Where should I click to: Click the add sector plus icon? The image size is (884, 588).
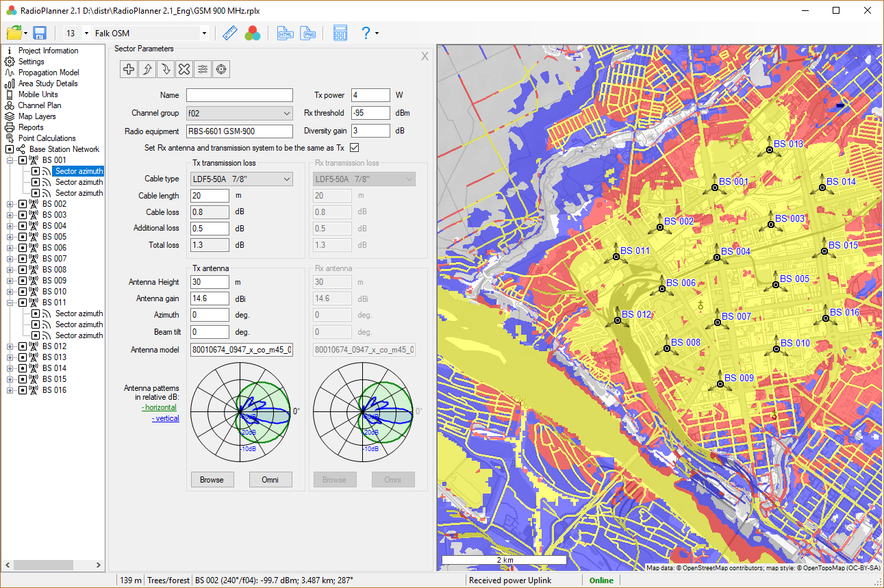129,68
